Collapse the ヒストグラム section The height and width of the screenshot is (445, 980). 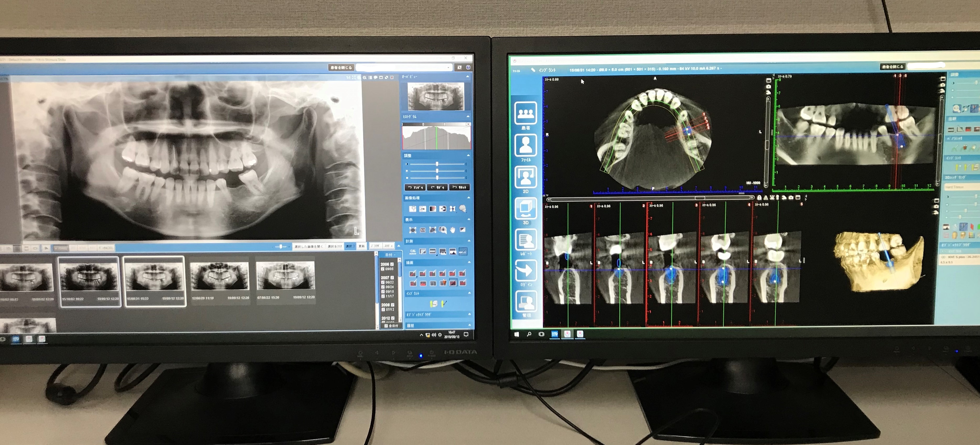[468, 116]
